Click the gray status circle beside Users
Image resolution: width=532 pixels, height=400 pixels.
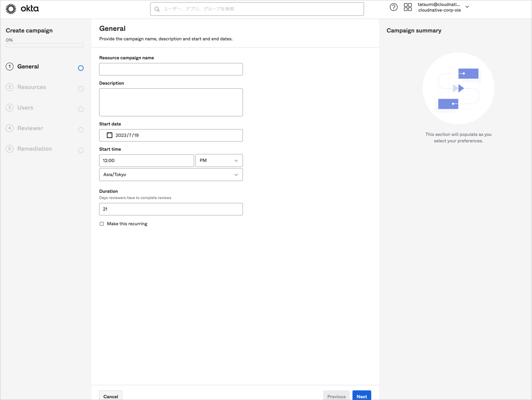[81, 109]
